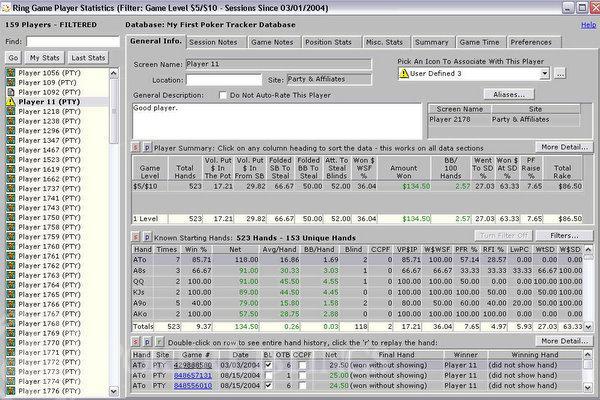Click the icon next to Player 1056 (PTY)
This screenshot has width=600, height=400.
pos(11,72)
